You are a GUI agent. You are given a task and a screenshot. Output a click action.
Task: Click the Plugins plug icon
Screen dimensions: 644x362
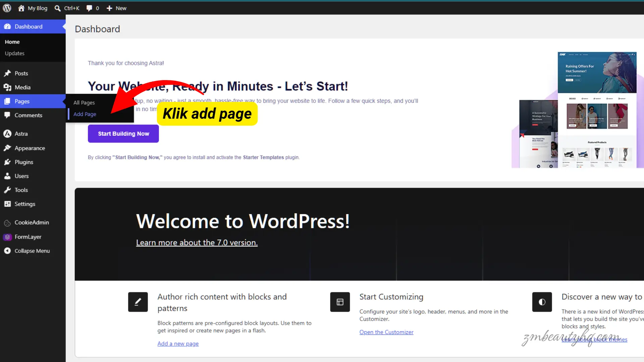[7, 162]
